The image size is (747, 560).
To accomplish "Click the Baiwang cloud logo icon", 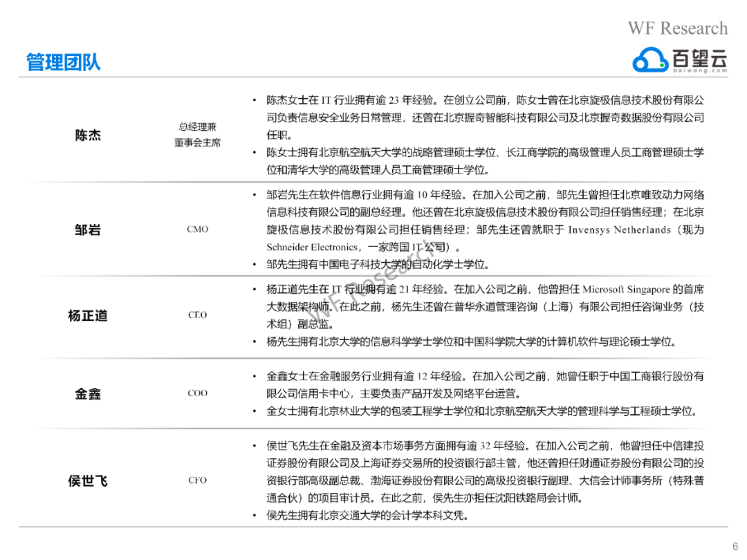I will (650, 59).
